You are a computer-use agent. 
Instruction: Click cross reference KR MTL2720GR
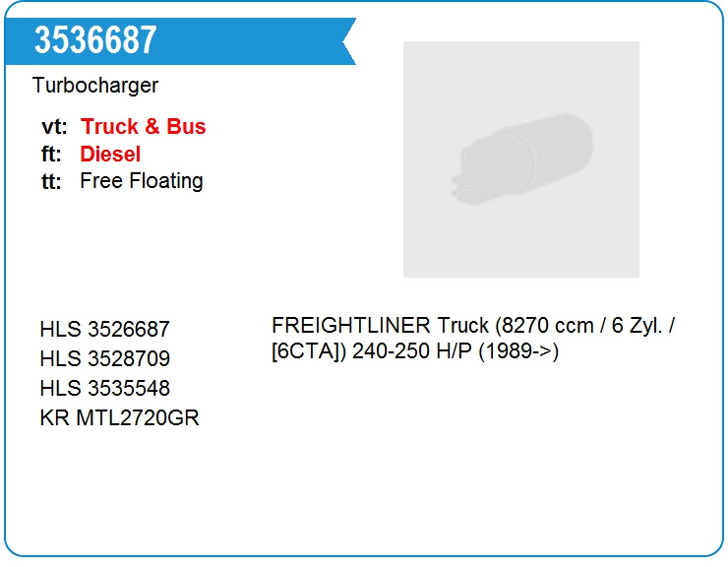pyautogui.click(x=119, y=417)
